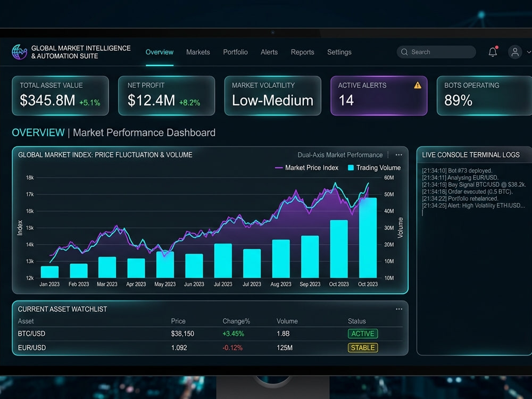Expand the account dropdown chevron
532x399 pixels.
point(529,52)
